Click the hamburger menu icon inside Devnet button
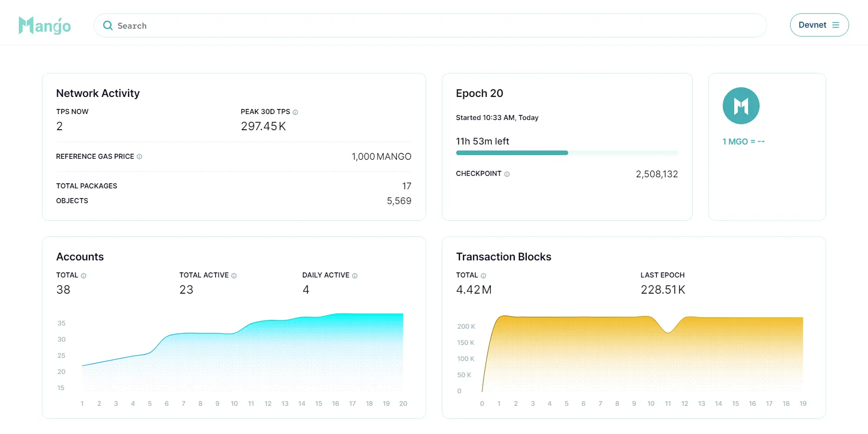This screenshot has width=868, height=434. coord(836,25)
